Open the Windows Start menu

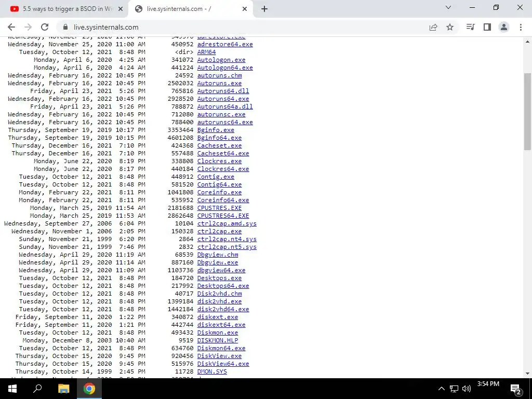click(x=12, y=389)
